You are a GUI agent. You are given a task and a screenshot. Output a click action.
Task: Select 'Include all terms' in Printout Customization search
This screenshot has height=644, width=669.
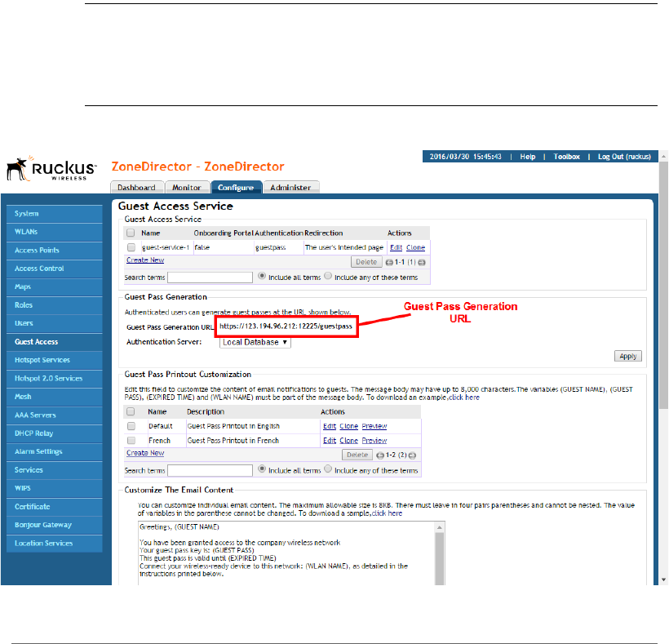(262, 469)
